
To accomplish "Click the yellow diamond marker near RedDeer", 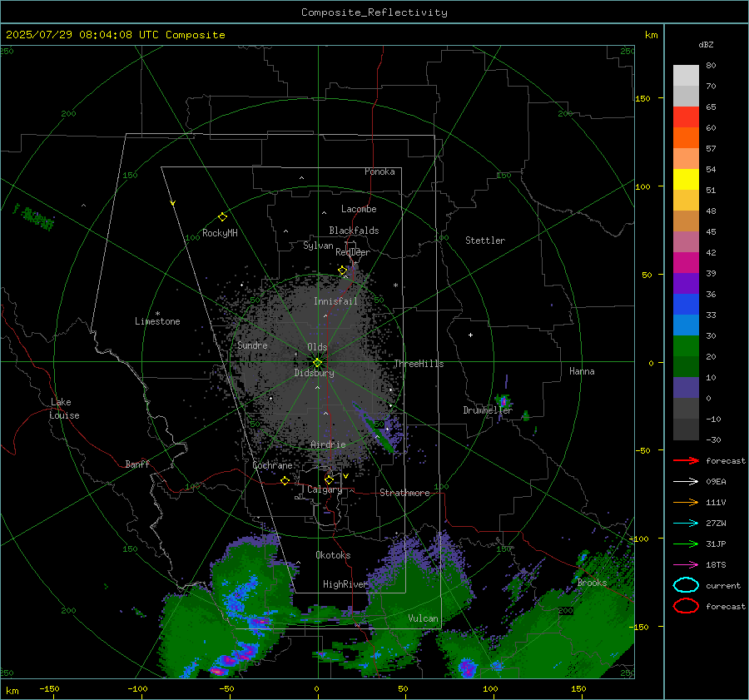I will 343,271.
